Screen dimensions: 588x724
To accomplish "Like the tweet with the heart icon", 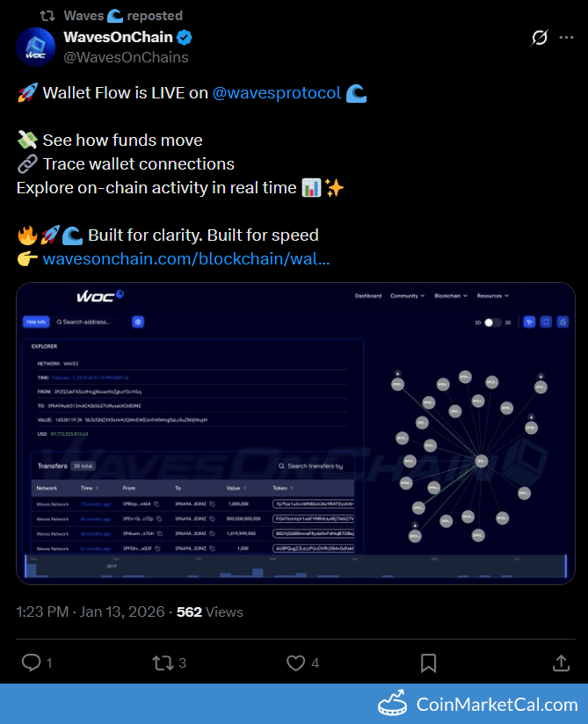I will pos(296,662).
